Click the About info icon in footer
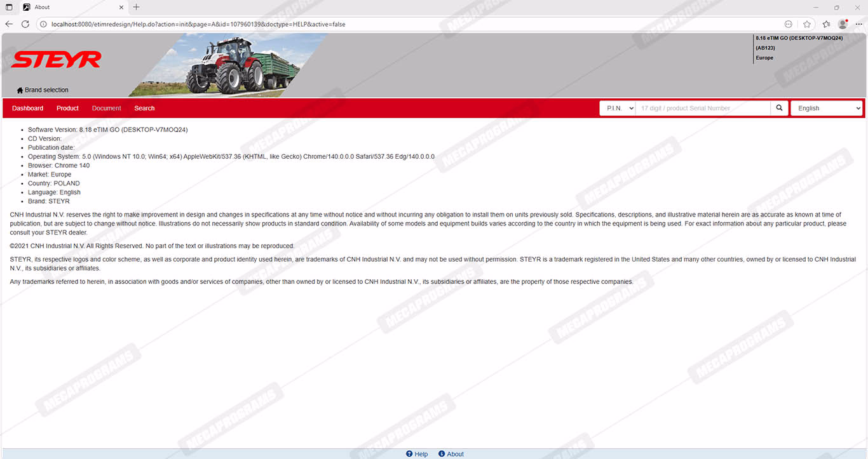The width and height of the screenshot is (868, 459). click(x=442, y=454)
